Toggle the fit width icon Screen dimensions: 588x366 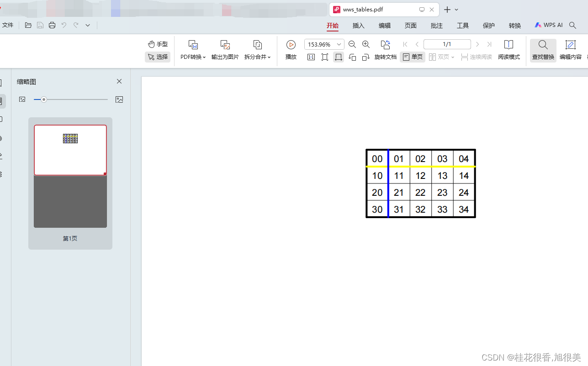point(339,57)
